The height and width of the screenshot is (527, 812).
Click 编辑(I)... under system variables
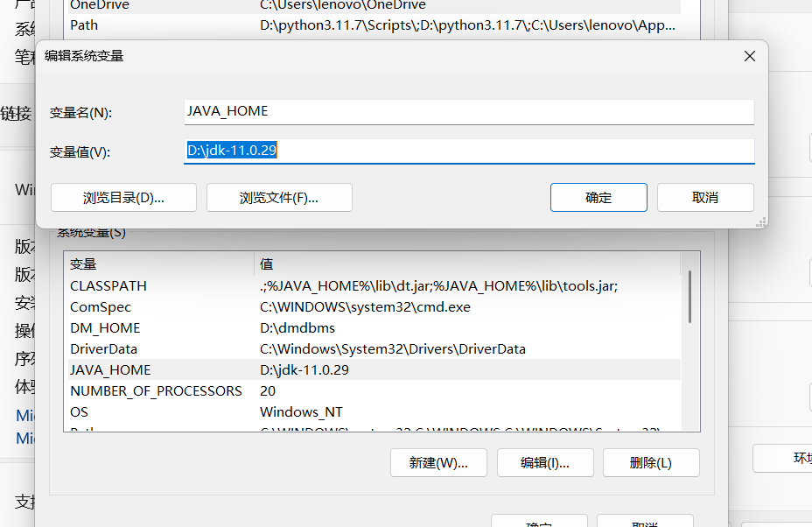[x=545, y=463]
